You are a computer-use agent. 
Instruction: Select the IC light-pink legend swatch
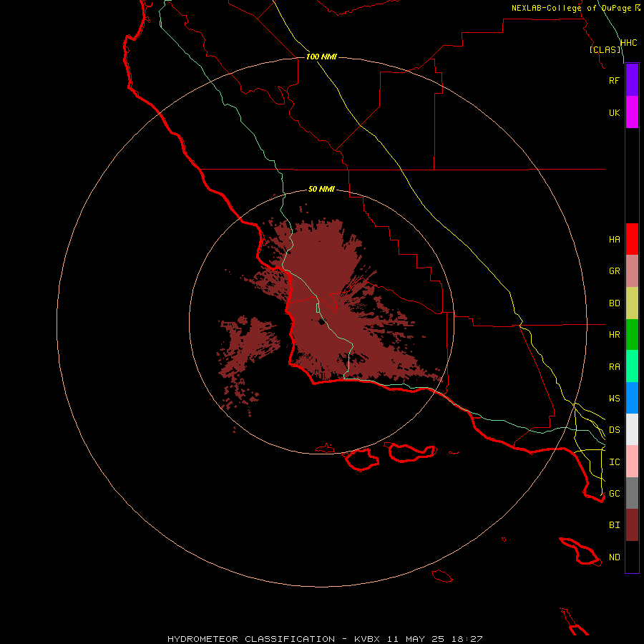(632, 462)
